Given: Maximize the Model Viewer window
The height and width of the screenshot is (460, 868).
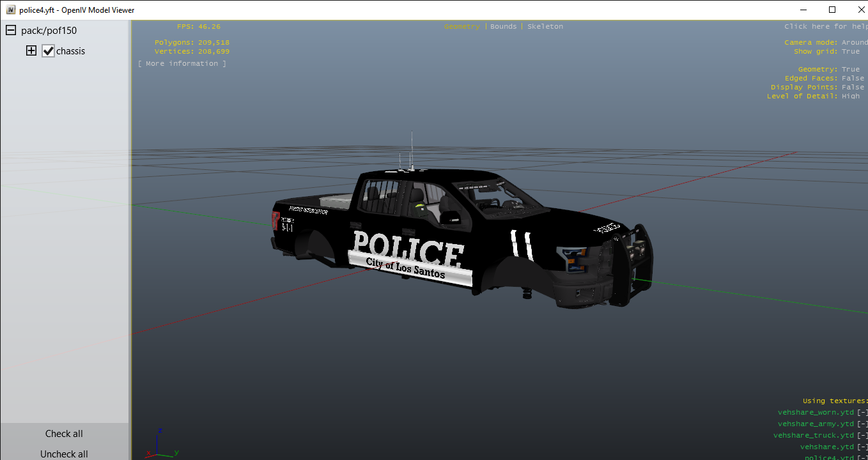Looking at the screenshot, I should coord(832,10).
